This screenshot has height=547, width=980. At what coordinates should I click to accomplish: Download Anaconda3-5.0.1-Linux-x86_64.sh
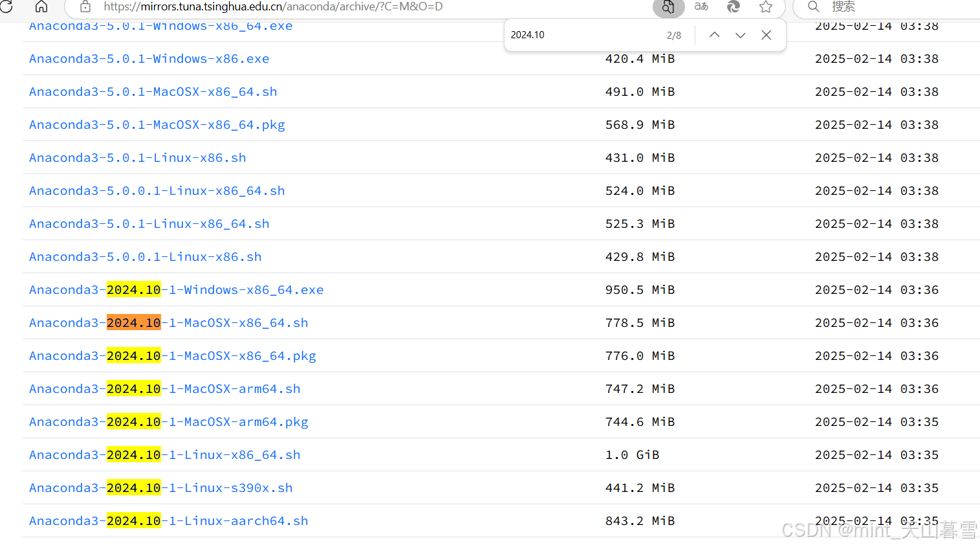click(149, 224)
